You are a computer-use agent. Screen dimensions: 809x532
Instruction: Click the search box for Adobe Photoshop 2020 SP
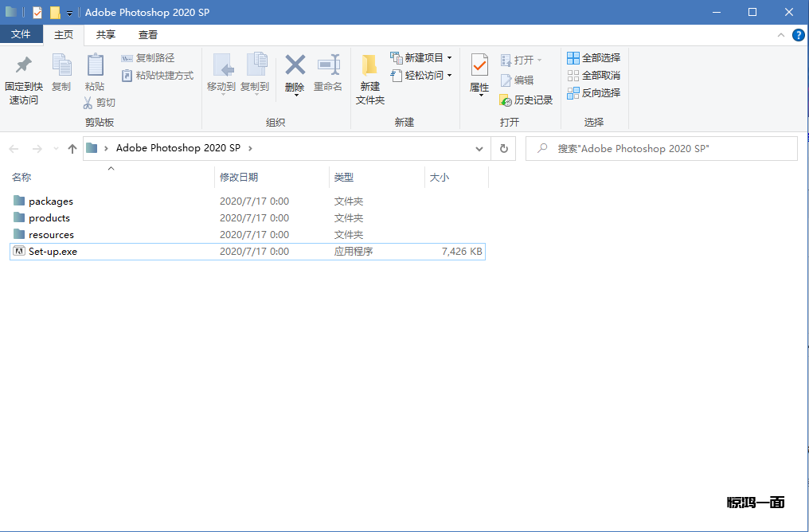pyautogui.click(x=661, y=149)
